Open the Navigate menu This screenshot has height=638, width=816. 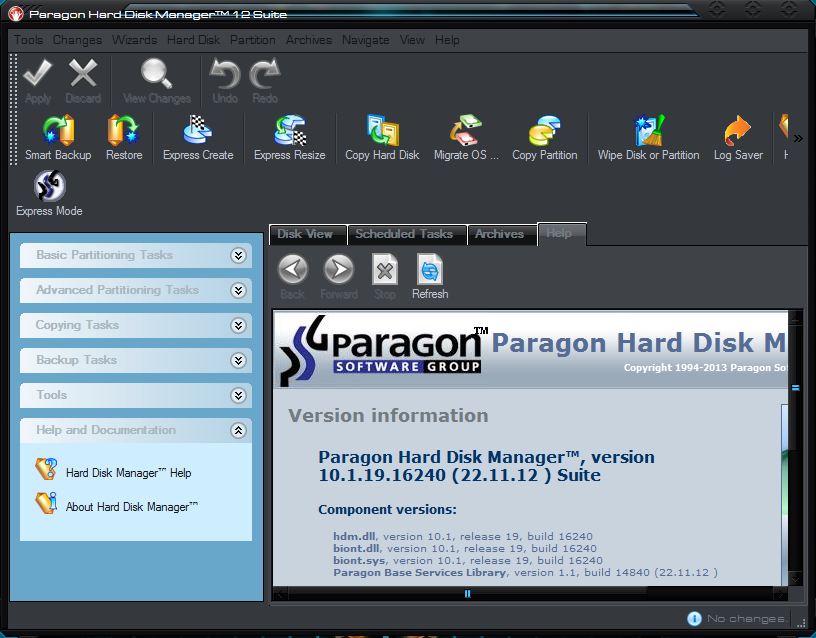(365, 40)
